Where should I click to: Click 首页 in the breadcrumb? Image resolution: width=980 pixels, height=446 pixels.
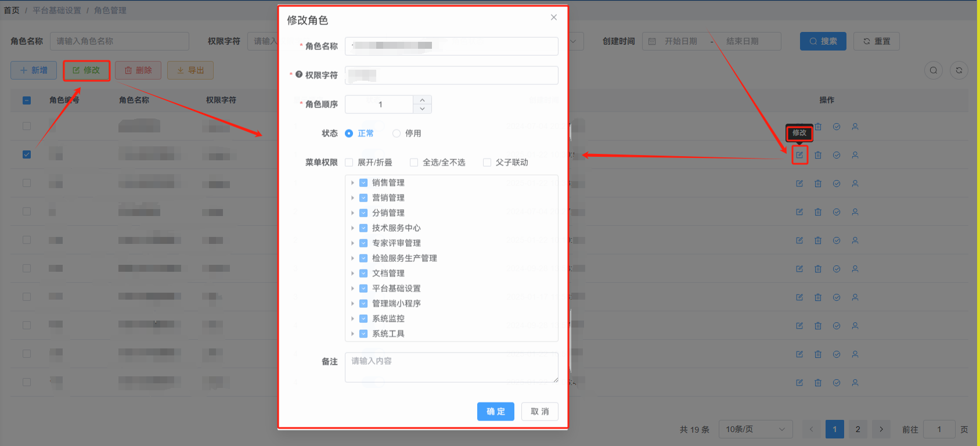tap(12, 10)
